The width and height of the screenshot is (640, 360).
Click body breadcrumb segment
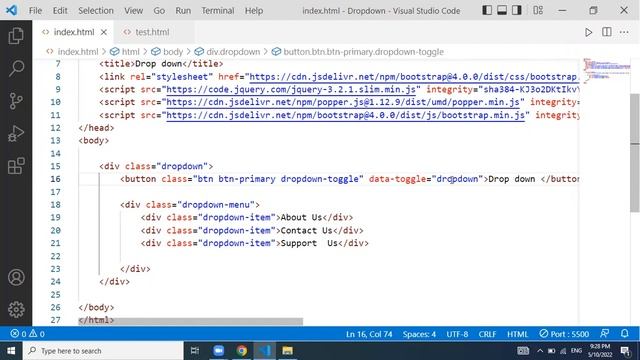(173, 52)
